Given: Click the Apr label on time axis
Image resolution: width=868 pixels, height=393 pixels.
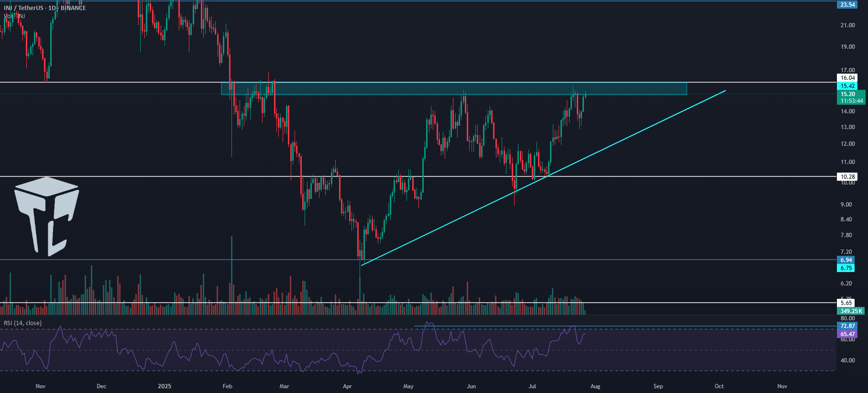Looking at the screenshot, I should coord(347,386).
